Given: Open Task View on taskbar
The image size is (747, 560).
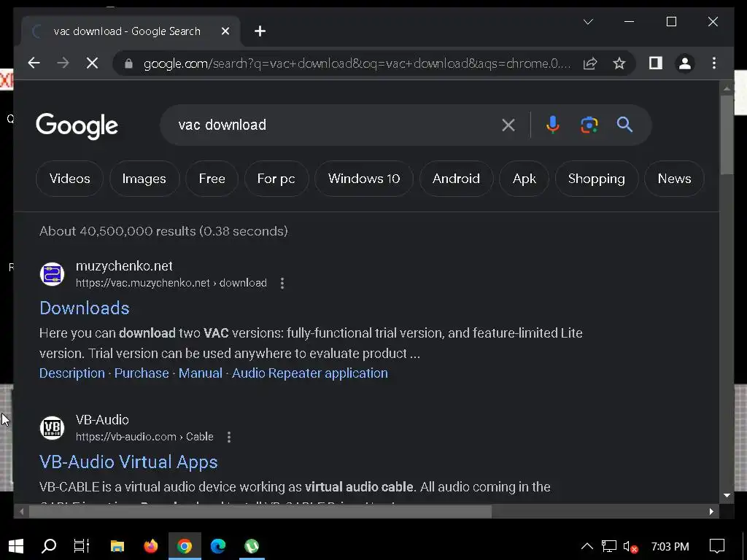Looking at the screenshot, I should click(82, 546).
